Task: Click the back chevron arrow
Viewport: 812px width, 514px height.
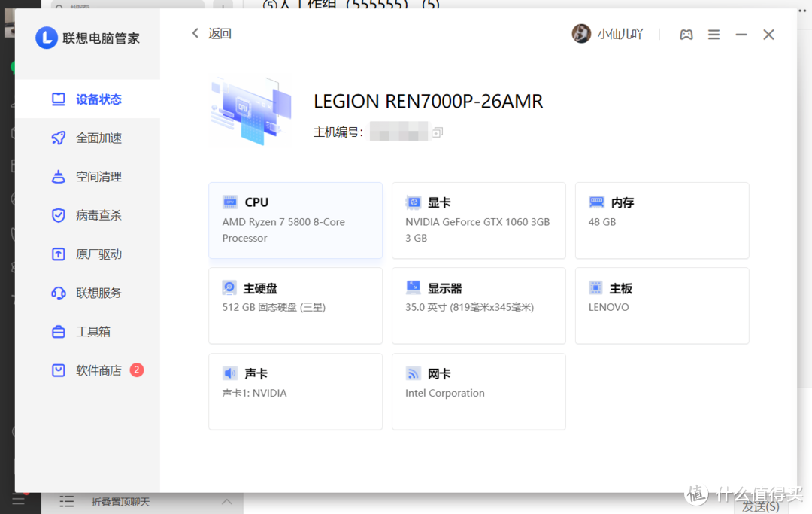Action: point(195,33)
